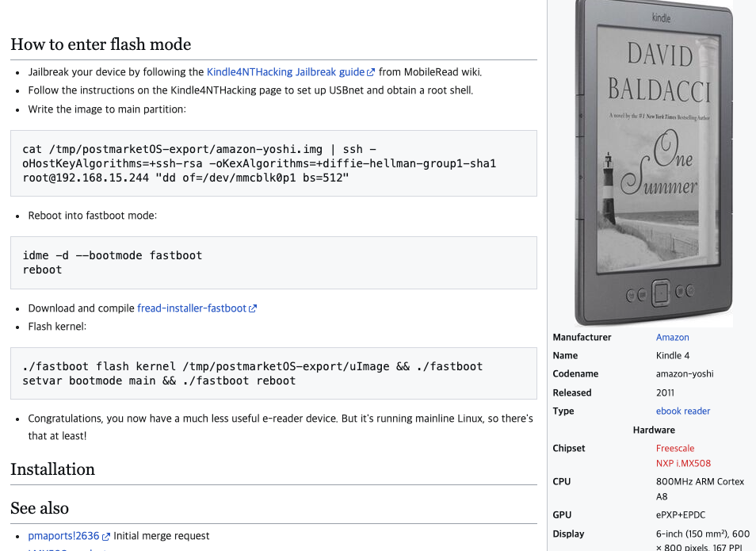
Task: Click the How to enter flash mode heading
Action: [101, 44]
